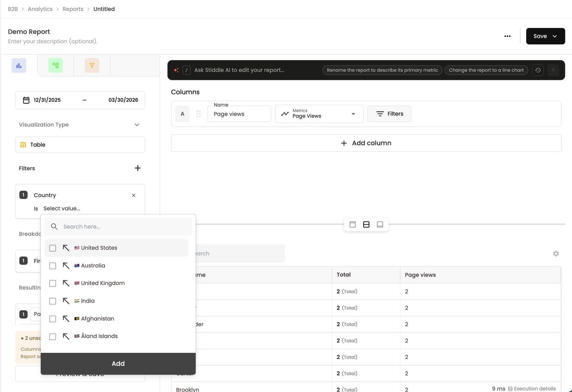This screenshot has width=572, height=392.
Task: Open the AI prompt history icon
Action: pyautogui.click(x=538, y=70)
